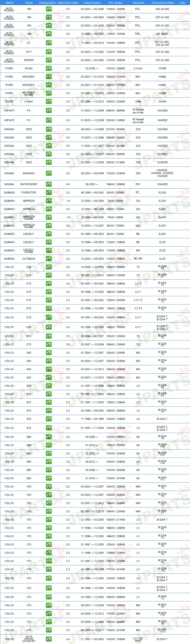
Task: Click the fuel icon in the ALFA ROMEO 156 119kW row
Action: (49, 9)
